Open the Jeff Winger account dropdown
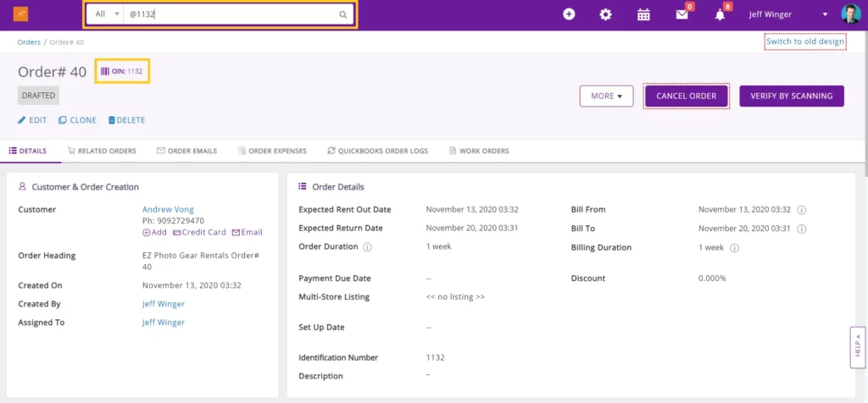 [x=787, y=14]
